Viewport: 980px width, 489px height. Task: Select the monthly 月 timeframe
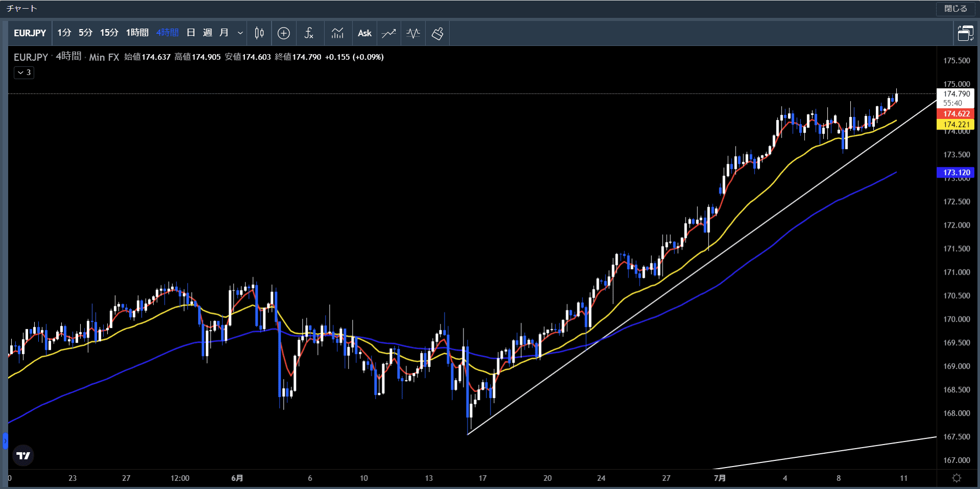(224, 33)
